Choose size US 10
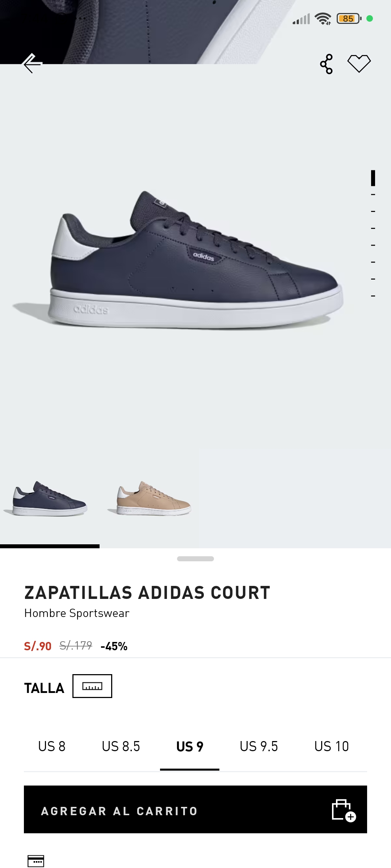The image size is (391, 868). (x=332, y=746)
